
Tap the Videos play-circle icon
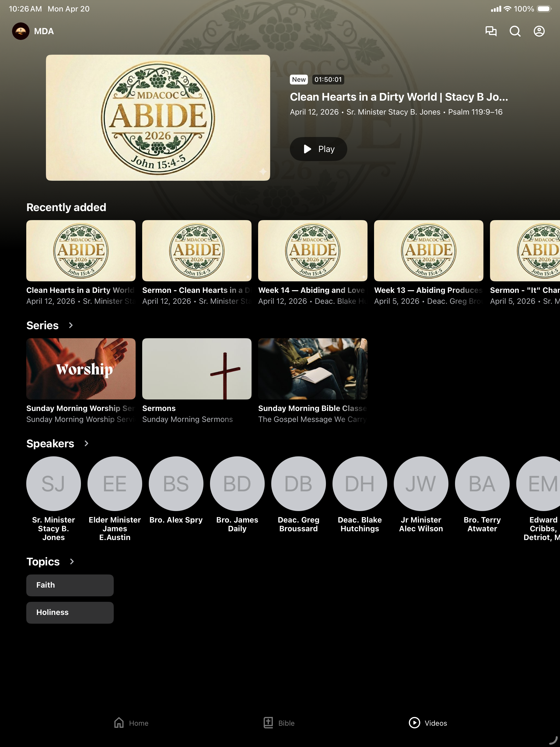[x=415, y=723]
